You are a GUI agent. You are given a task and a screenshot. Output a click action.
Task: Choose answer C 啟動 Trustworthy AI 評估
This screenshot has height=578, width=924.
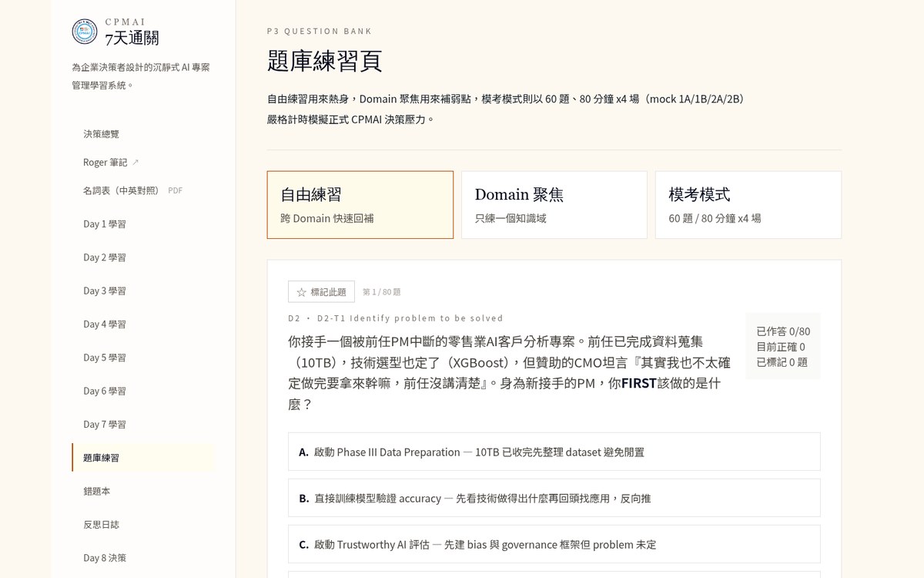(x=554, y=544)
